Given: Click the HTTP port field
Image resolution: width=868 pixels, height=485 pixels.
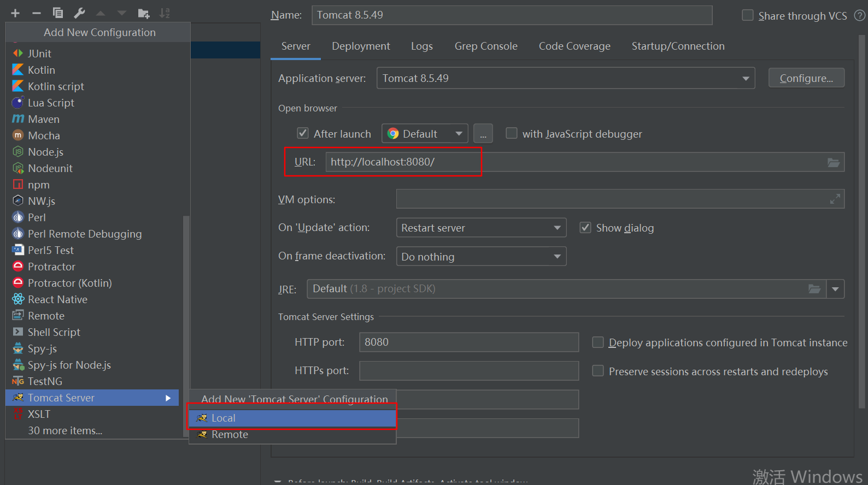Looking at the screenshot, I should click(x=469, y=342).
